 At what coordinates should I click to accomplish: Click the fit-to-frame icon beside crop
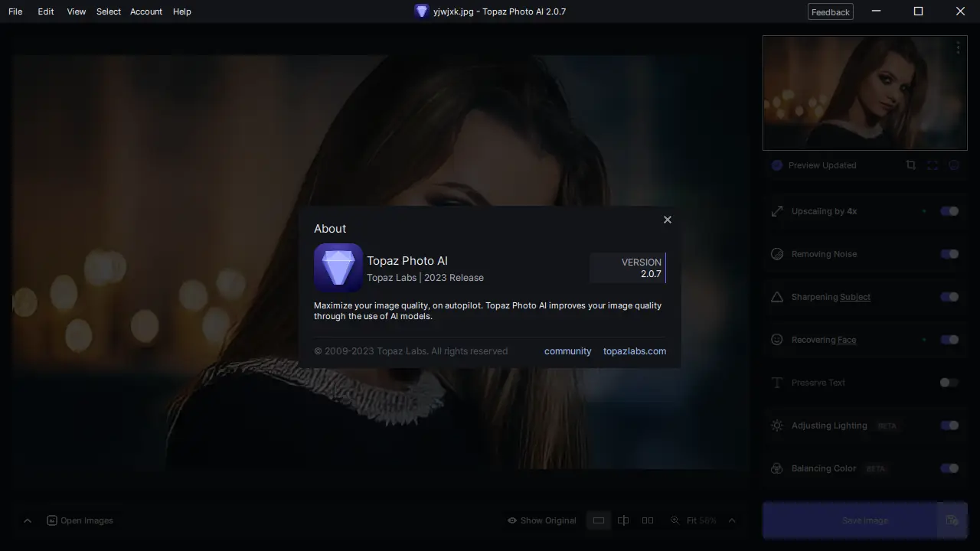pos(933,165)
